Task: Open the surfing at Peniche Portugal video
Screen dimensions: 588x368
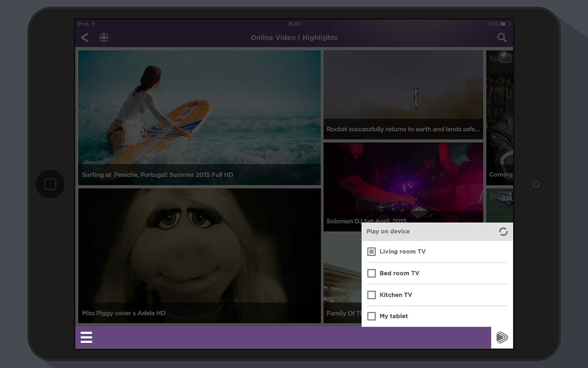Action: tap(199, 118)
